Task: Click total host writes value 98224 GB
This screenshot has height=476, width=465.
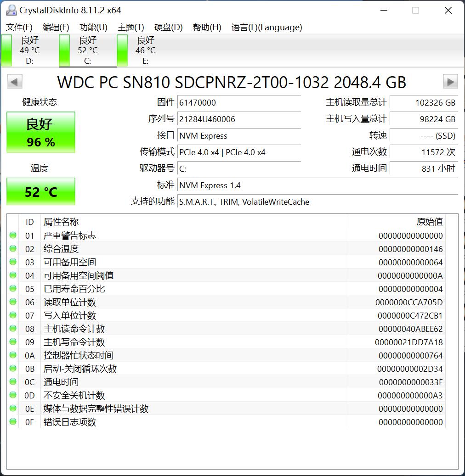Action: (424, 119)
